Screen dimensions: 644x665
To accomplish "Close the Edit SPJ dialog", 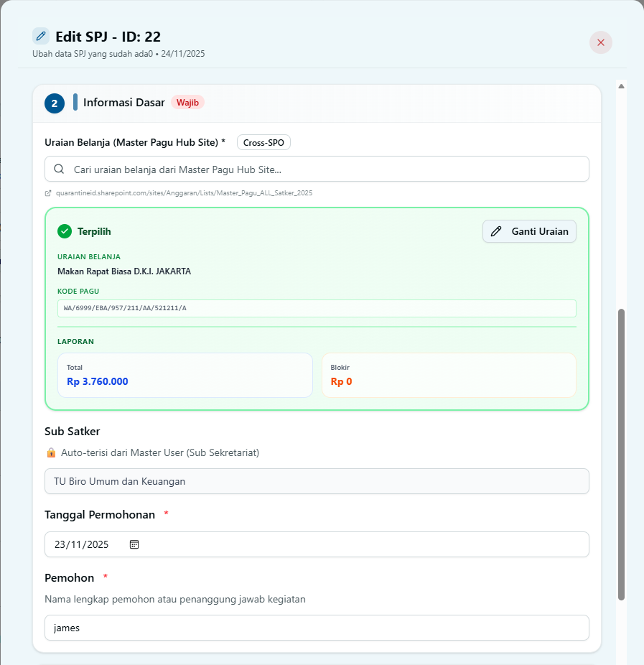I will [x=601, y=42].
